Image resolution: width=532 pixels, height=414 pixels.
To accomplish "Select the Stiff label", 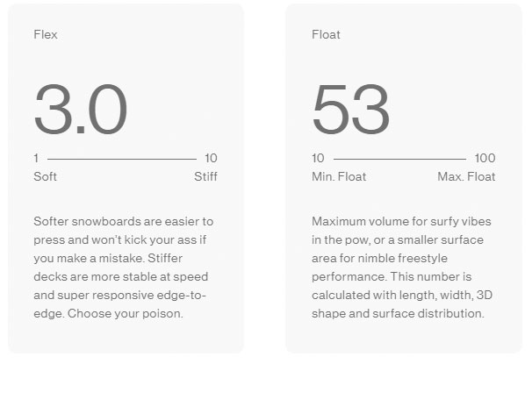I will 205,176.
